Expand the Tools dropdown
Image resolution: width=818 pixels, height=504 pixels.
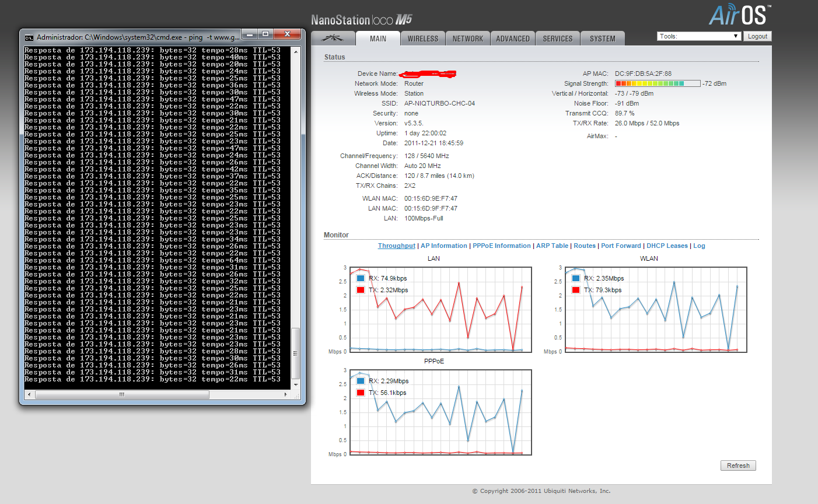coord(698,36)
